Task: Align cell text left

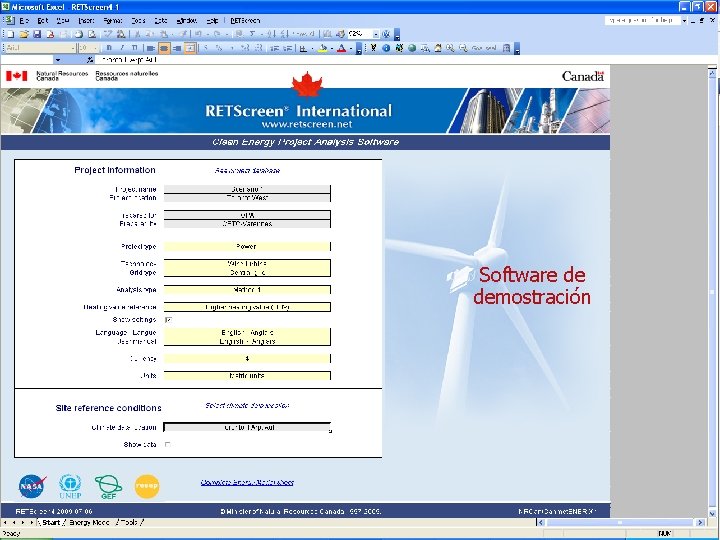Action: pyautogui.click(x=151, y=48)
